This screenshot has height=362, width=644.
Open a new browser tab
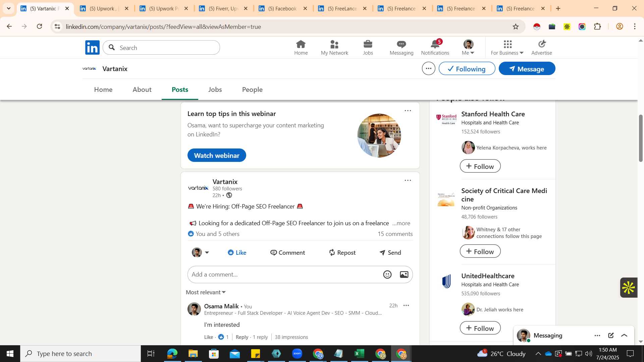click(558, 8)
